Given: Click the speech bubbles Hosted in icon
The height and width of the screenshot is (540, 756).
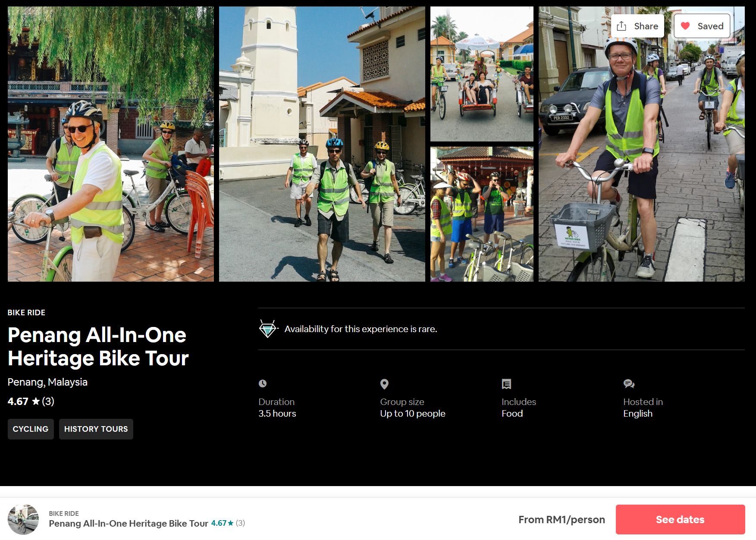Looking at the screenshot, I should [629, 384].
